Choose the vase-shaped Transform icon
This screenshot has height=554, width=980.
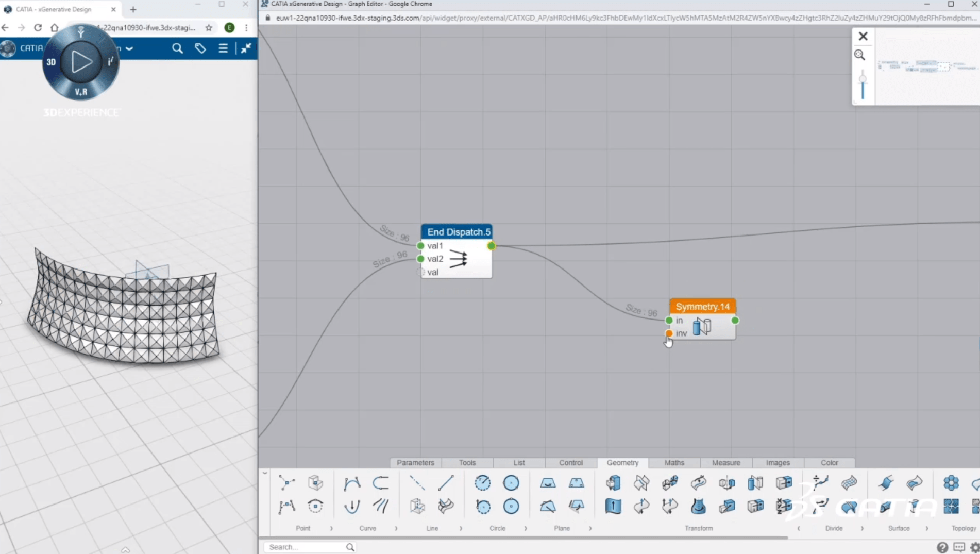(x=698, y=506)
